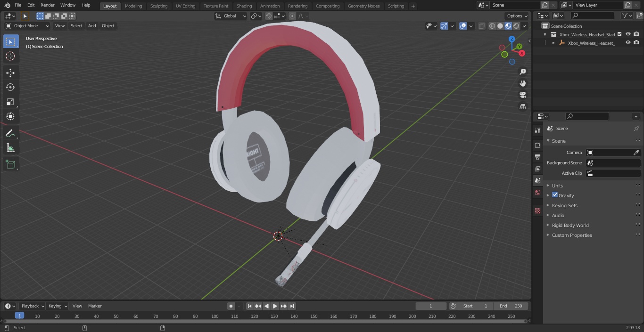
Task: Open the View Layer properties tab
Action: click(537, 169)
